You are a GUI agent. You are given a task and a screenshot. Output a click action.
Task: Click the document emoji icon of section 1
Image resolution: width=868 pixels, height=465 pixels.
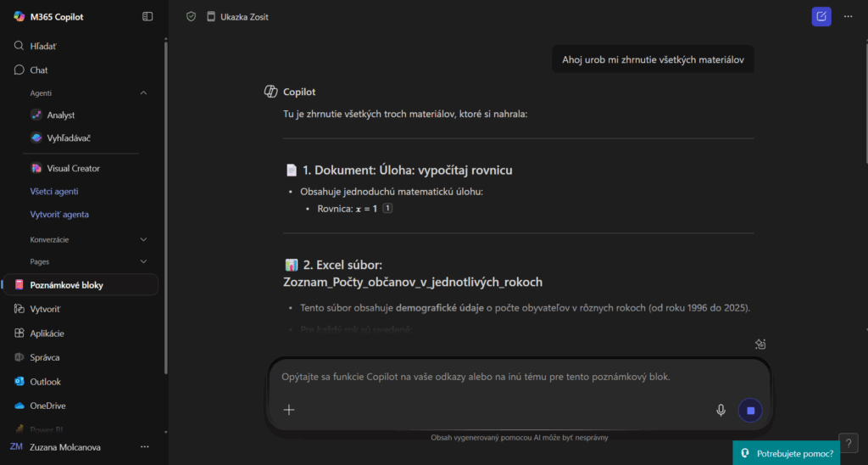coord(292,171)
